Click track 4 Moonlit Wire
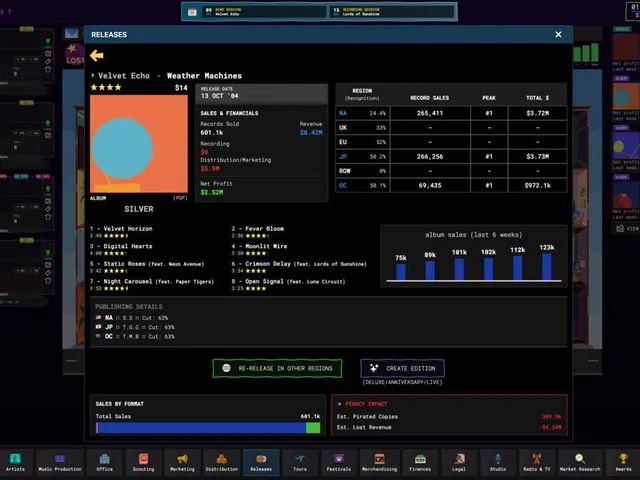 tap(260, 249)
